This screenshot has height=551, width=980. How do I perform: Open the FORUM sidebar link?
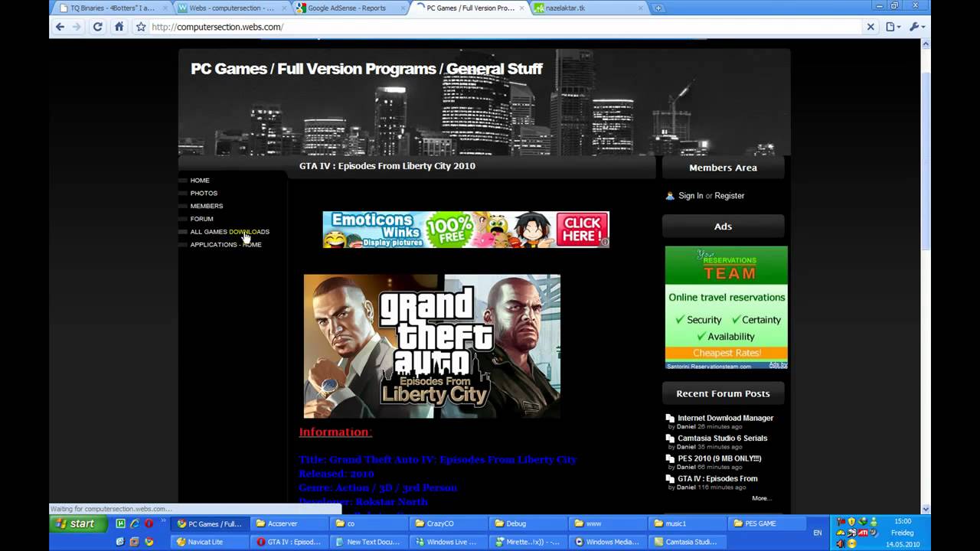click(x=201, y=219)
